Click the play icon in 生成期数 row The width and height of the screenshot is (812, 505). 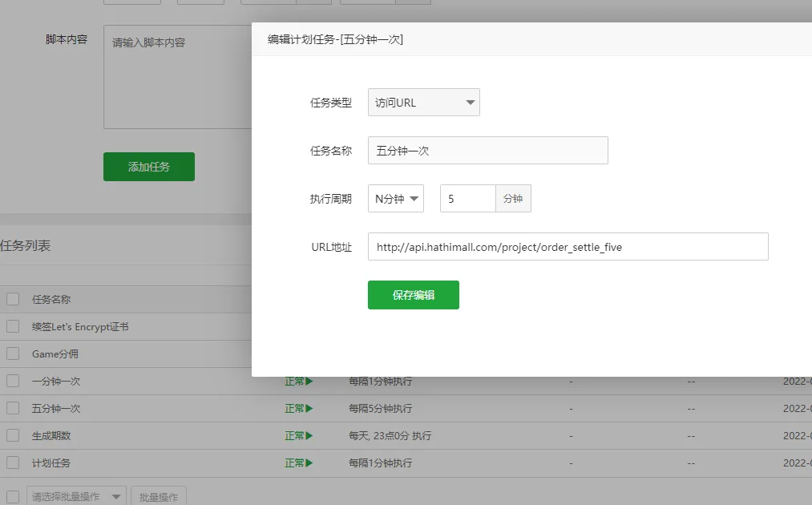pyautogui.click(x=309, y=435)
